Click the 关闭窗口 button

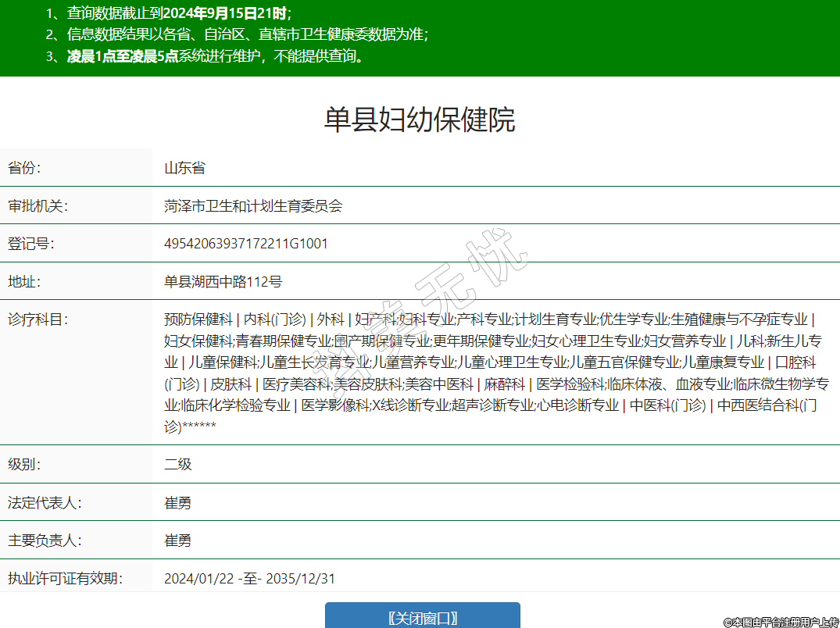tap(422, 617)
